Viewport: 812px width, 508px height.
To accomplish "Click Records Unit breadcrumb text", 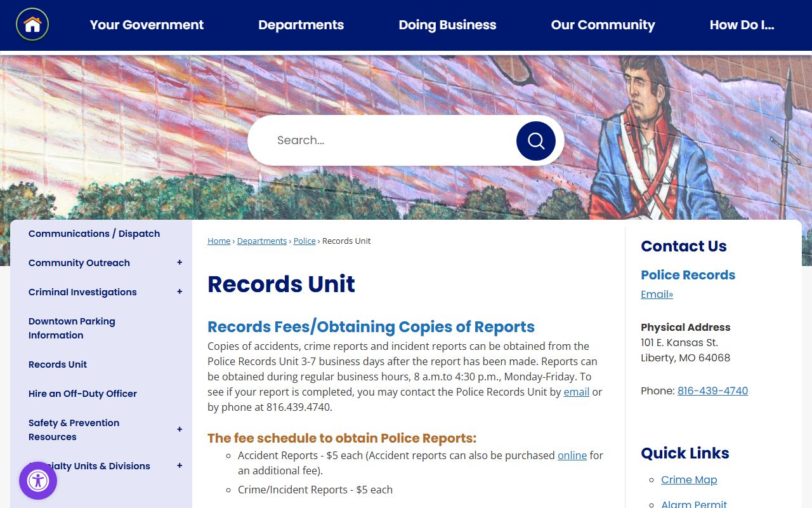I will pyautogui.click(x=346, y=241).
